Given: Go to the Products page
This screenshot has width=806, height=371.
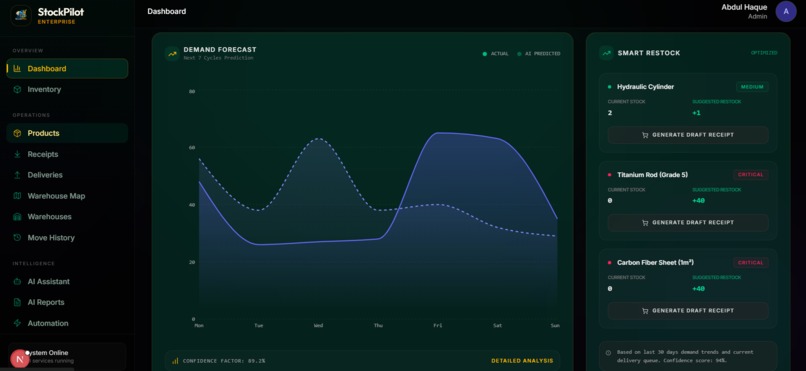Looking at the screenshot, I should pos(67,133).
